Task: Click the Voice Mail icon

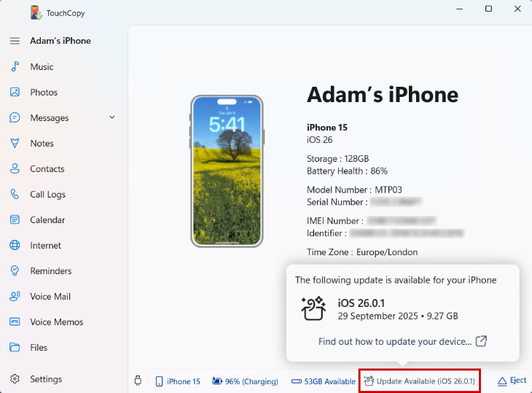Action: 15,296
